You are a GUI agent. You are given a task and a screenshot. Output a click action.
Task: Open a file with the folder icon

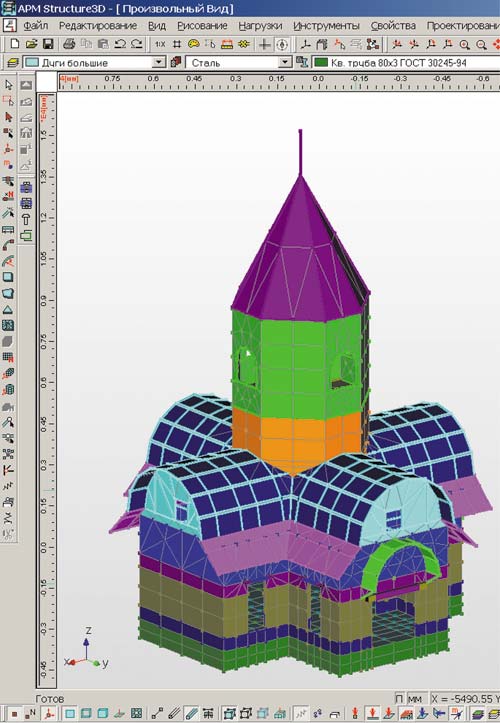[31, 44]
